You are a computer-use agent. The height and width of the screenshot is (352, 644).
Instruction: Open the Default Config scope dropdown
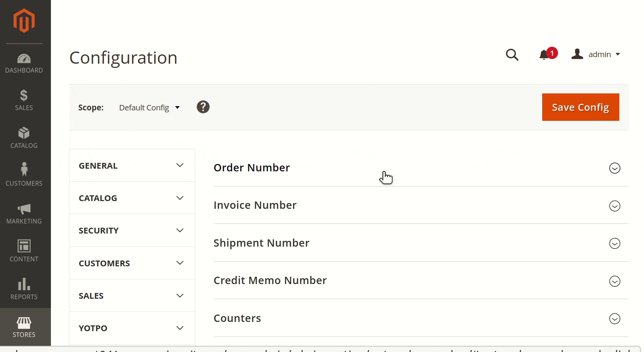point(150,107)
